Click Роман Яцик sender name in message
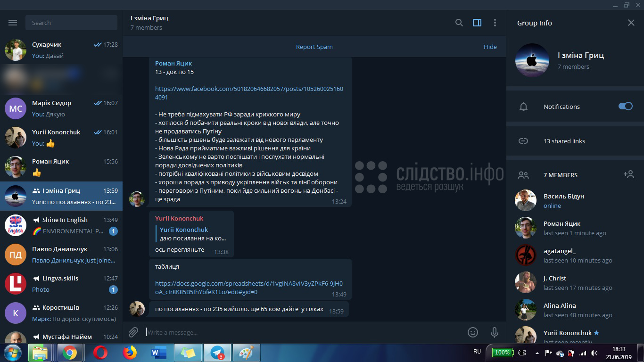This screenshot has width=644, height=362. coord(173,63)
